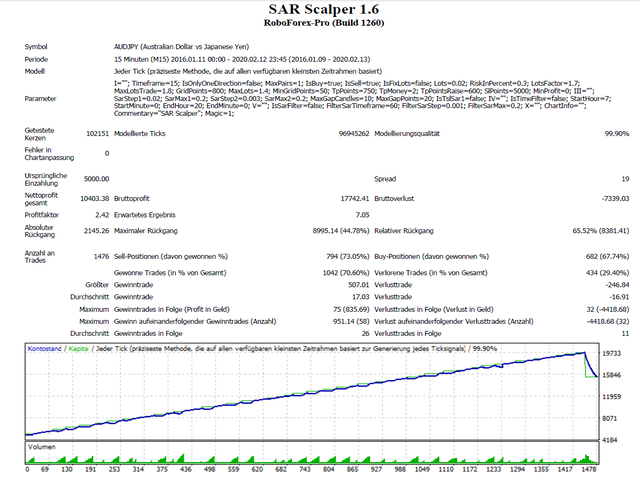Click the net profit value 10403.38

point(95,198)
